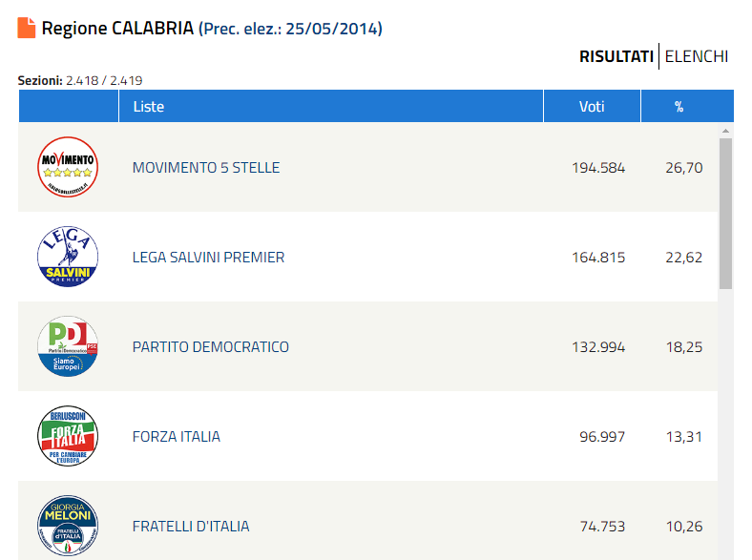The height and width of the screenshot is (560, 752).
Task: Click the Voti column header
Action: (592, 106)
